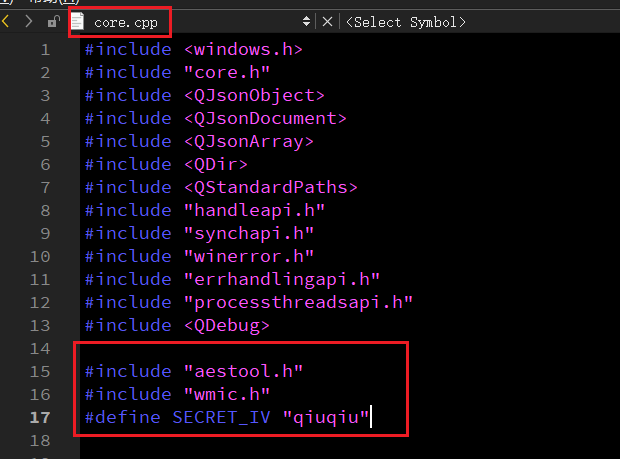
Task: Expand file list with up-down arrows
Action: [306, 21]
